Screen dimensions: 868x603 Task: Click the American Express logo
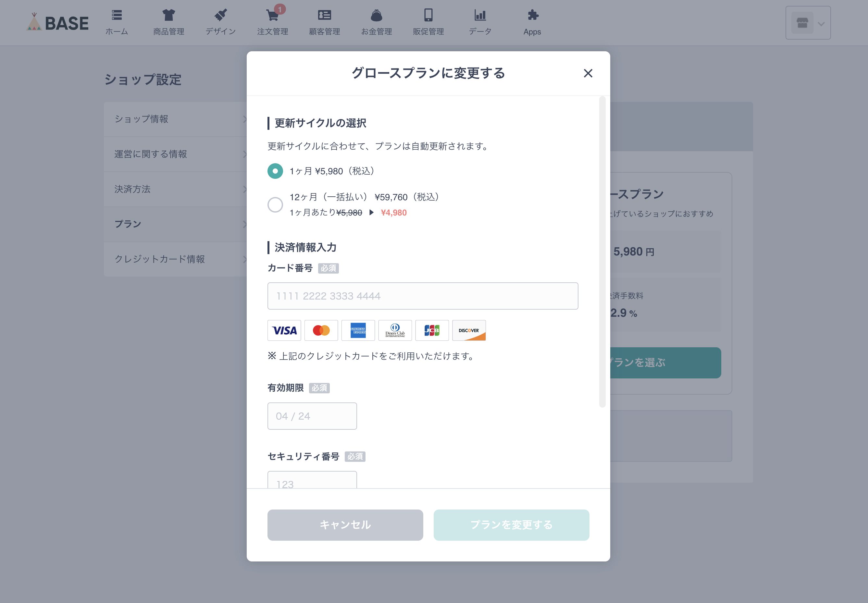coord(358,331)
